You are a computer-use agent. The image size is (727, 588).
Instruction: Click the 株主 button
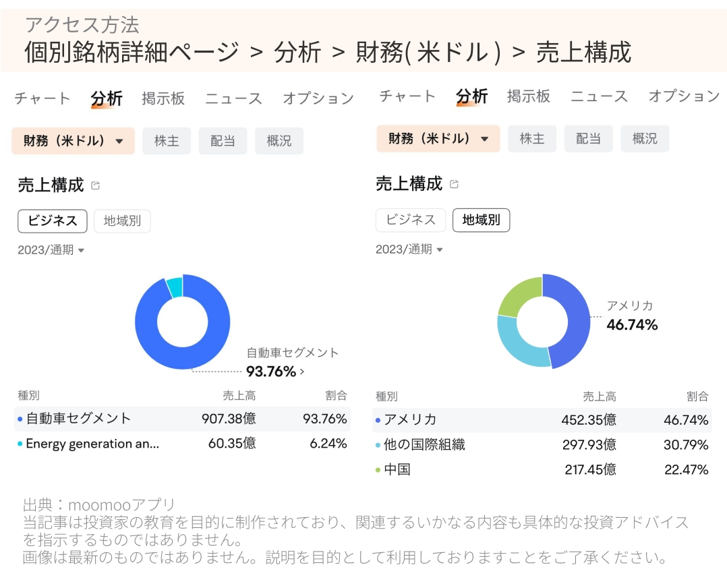pos(167,141)
